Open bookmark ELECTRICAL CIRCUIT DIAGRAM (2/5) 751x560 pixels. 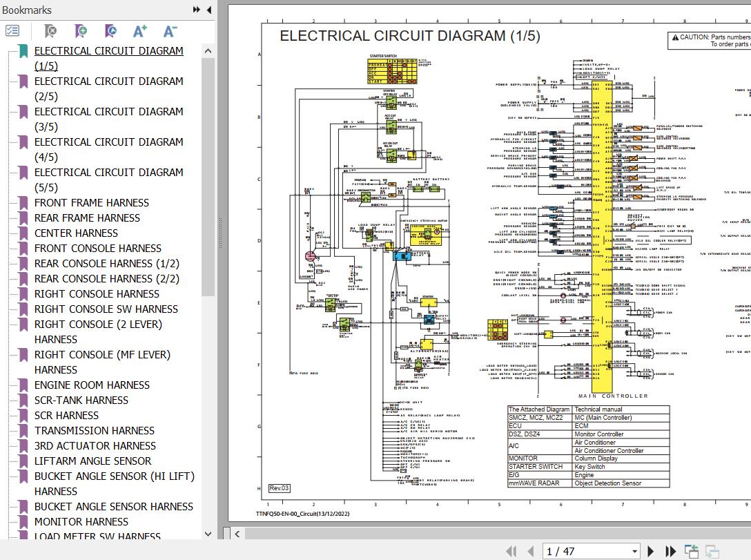109,88
